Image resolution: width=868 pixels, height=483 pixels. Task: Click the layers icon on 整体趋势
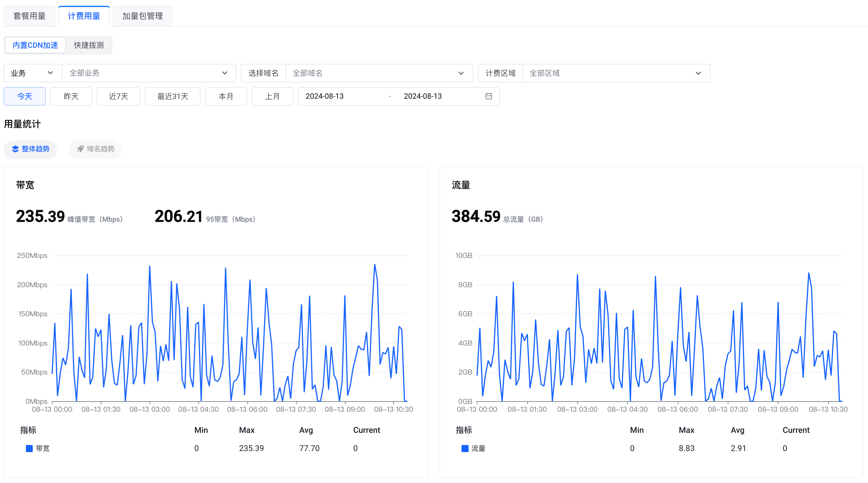[16, 149]
